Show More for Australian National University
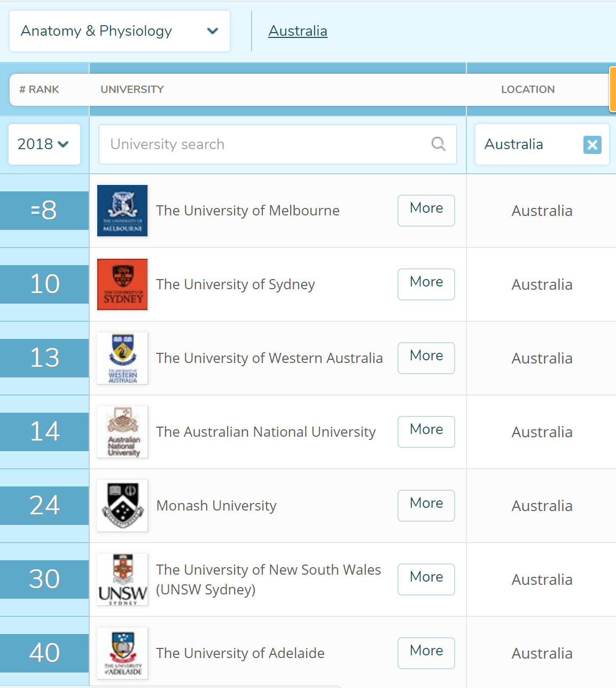 coord(426,432)
